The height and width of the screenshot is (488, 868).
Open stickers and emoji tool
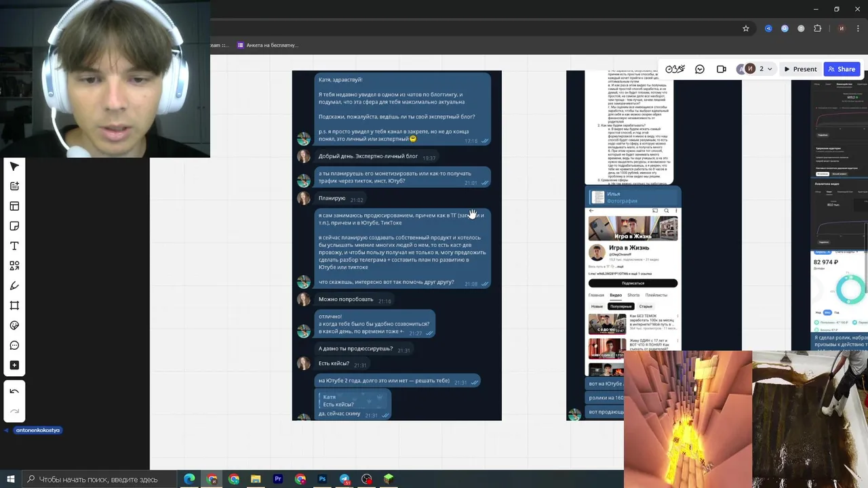(14, 325)
